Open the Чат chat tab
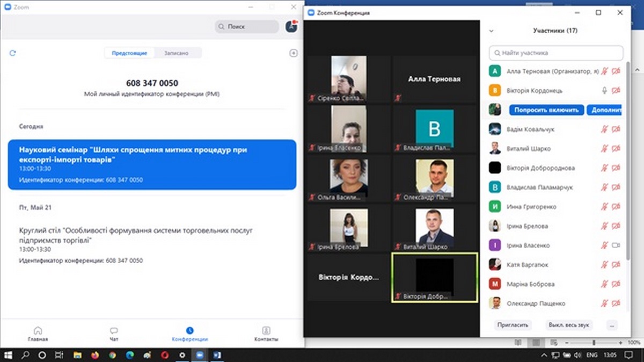This screenshot has width=644, height=362. click(x=114, y=334)
